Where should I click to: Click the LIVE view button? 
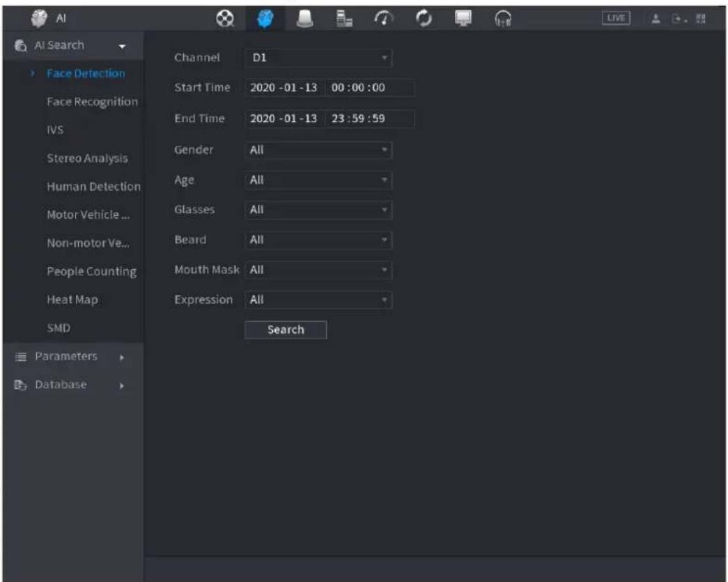pos(616,18)
